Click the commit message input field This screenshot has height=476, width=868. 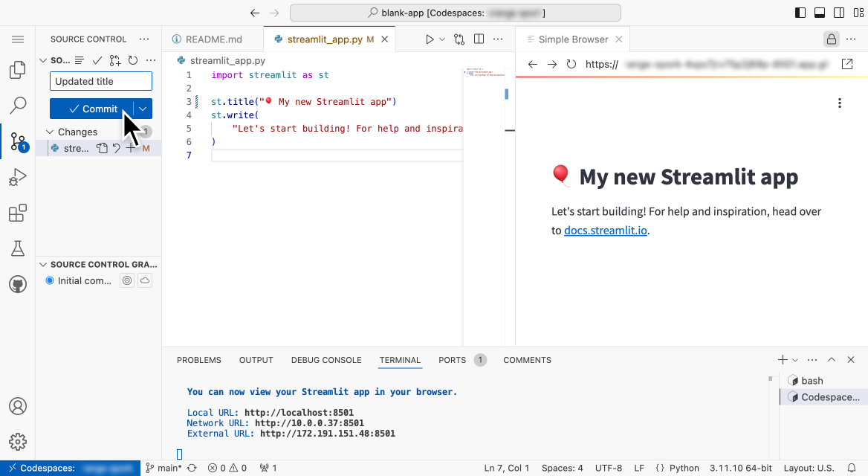click(101, 81)
